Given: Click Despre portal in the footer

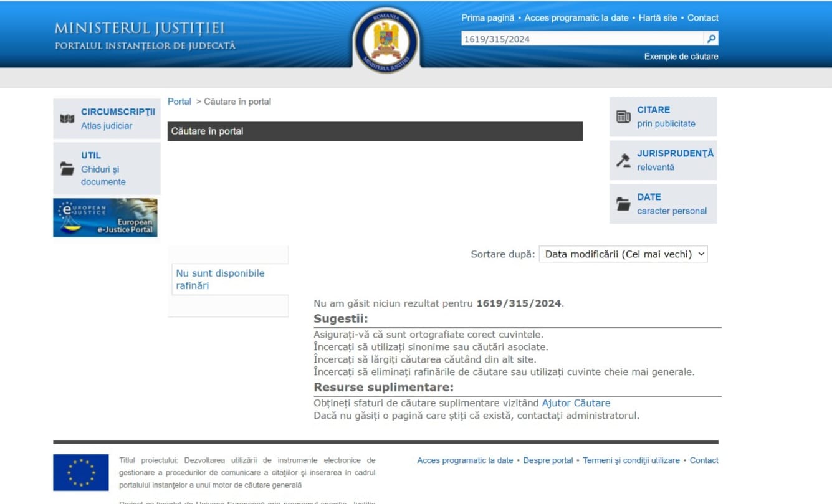Looking at the screenshot, I should click(548, 460).
